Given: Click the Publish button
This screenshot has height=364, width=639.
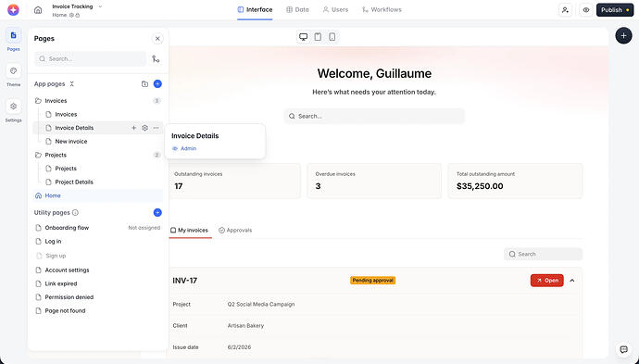Looking at the screenshot, I should 615,10.
